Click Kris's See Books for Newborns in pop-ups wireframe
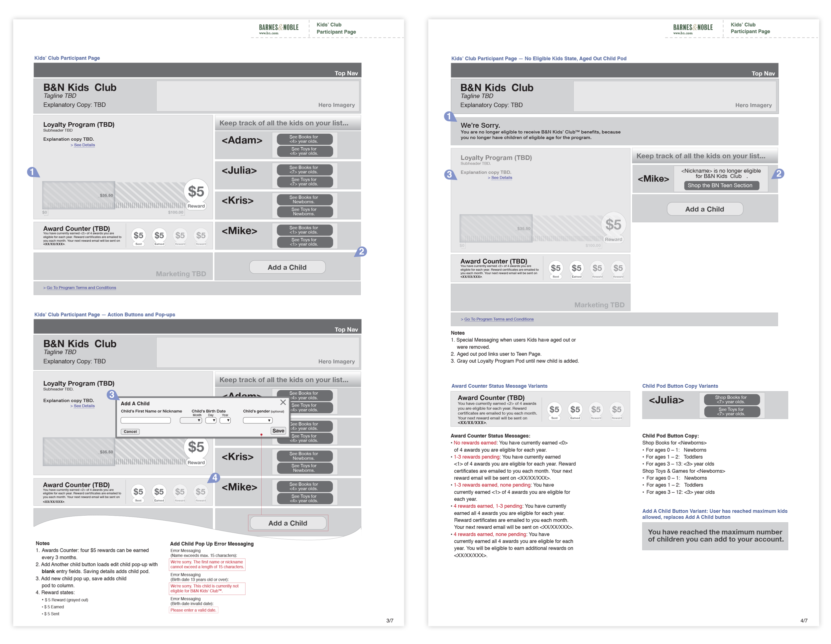The image size is (831, 644). (305, 456)
